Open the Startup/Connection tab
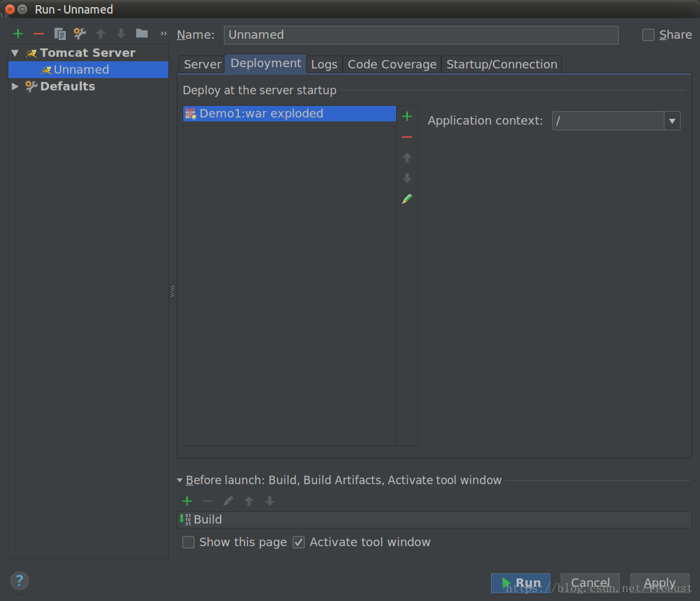The image size is (700, 601). click(x=502, y=65)
